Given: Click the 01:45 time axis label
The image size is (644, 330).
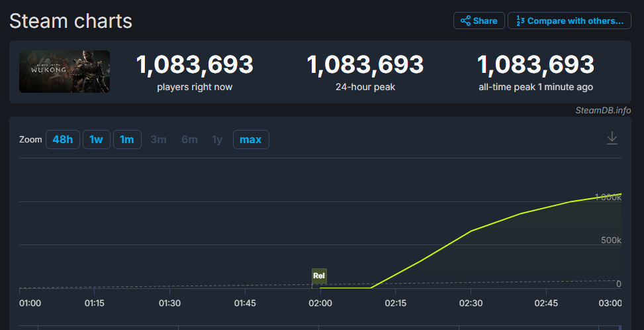Looking at the screenshot, I should [x=245, y=303].
